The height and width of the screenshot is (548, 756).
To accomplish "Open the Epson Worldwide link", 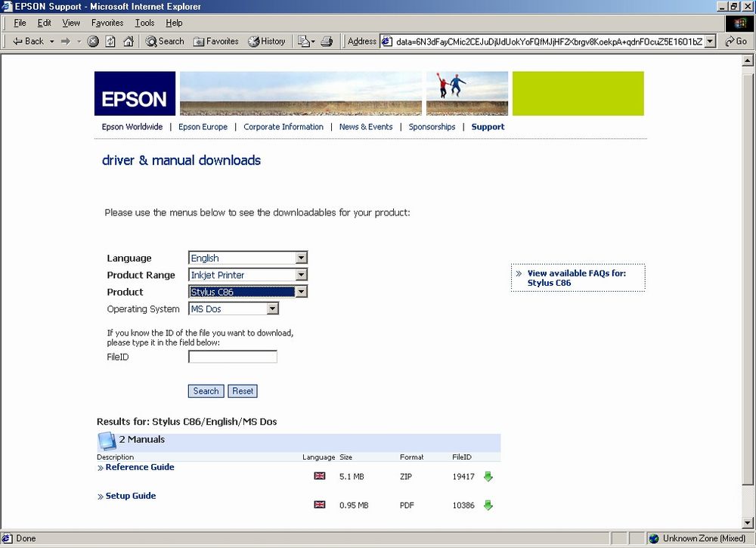I will 132,127.
